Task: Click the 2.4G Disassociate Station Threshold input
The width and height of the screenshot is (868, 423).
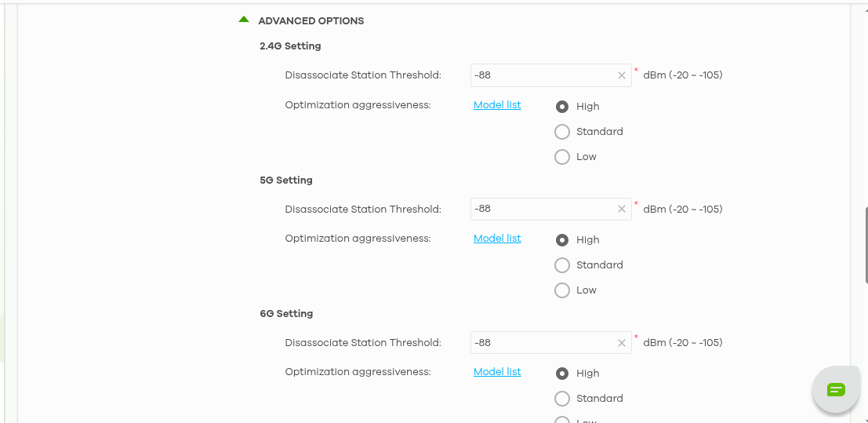Action: (541, 75)
